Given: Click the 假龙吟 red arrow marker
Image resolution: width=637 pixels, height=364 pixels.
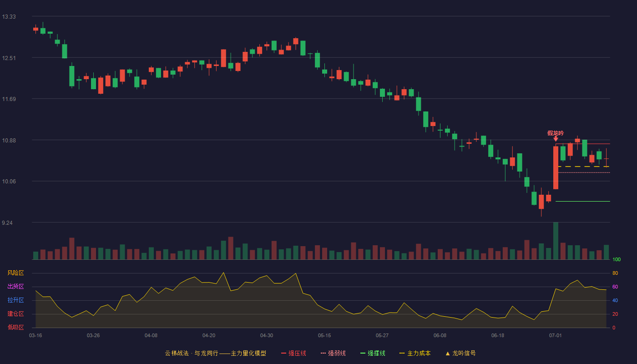Looking at the screenshot, I should pyautogui.click(x=556, y=139).
